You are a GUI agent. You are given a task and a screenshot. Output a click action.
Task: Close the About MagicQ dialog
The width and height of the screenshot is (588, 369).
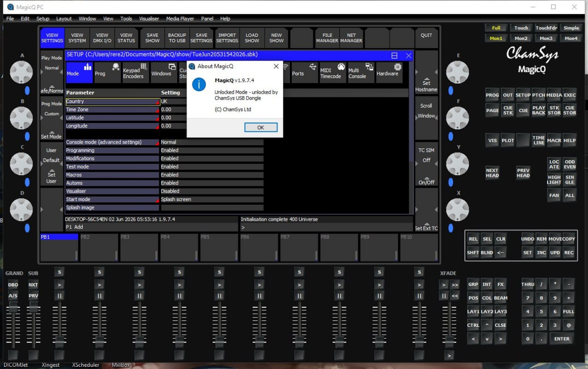coord(276,66)
